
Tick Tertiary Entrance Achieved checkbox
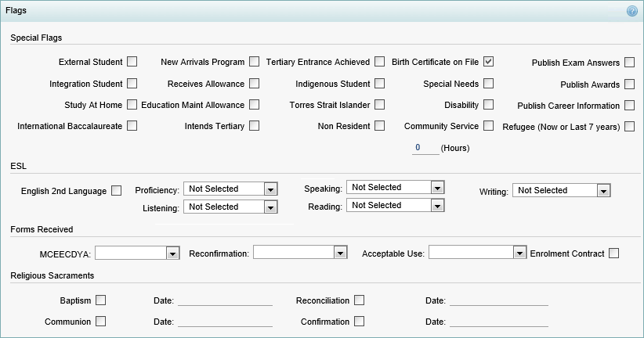click(379, 62)
